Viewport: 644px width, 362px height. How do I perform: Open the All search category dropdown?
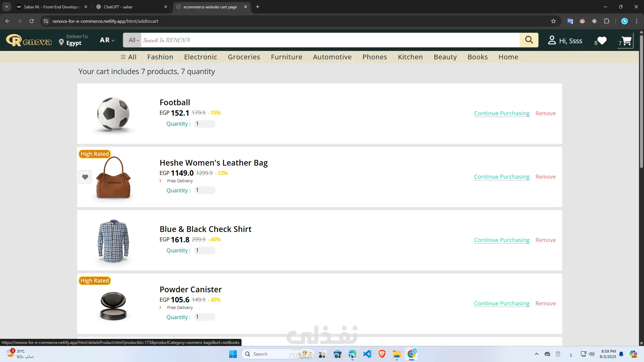[x=133, y=40]
